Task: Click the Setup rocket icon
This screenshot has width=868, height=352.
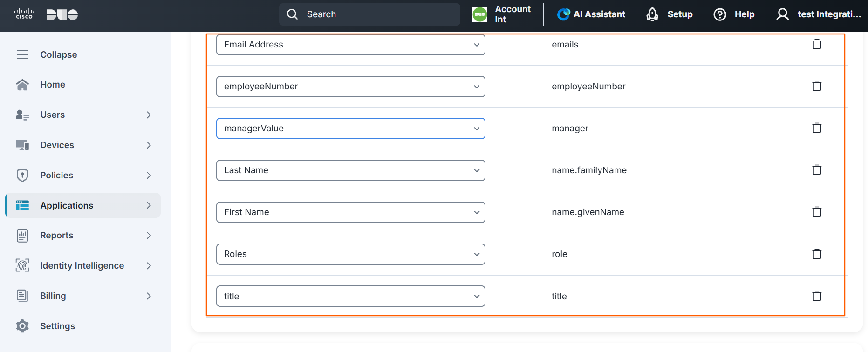Action: pyautogui.click(x=652, y=14)
